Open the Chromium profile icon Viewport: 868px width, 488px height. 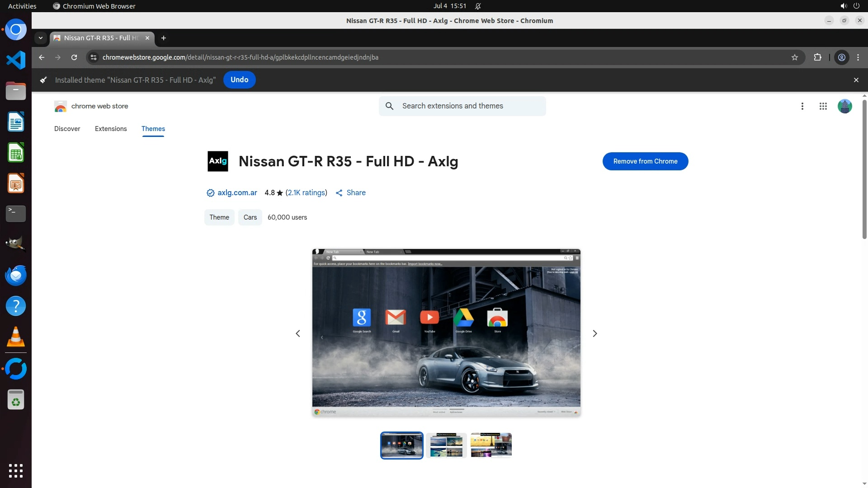pyautogui.click(x=841, y=57)
